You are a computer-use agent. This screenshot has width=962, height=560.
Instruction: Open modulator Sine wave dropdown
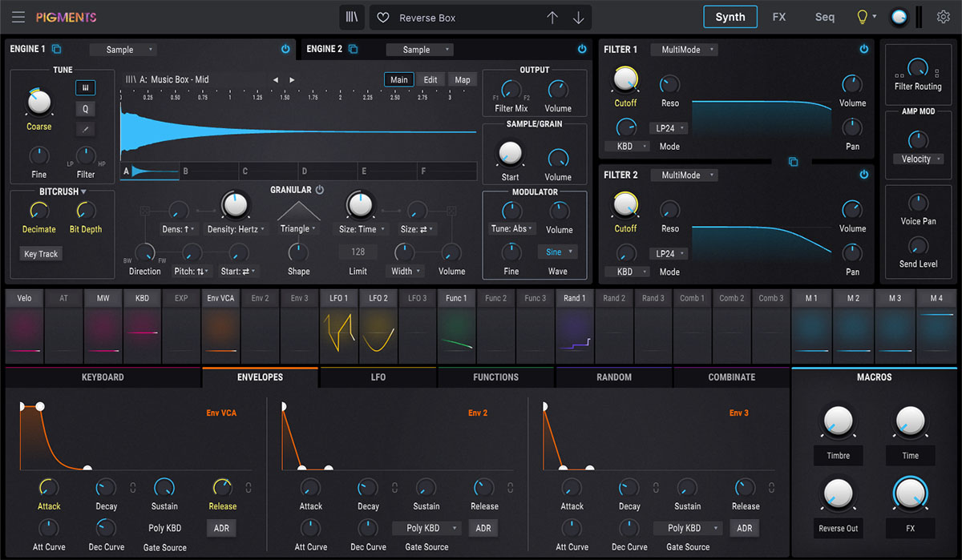558,252
